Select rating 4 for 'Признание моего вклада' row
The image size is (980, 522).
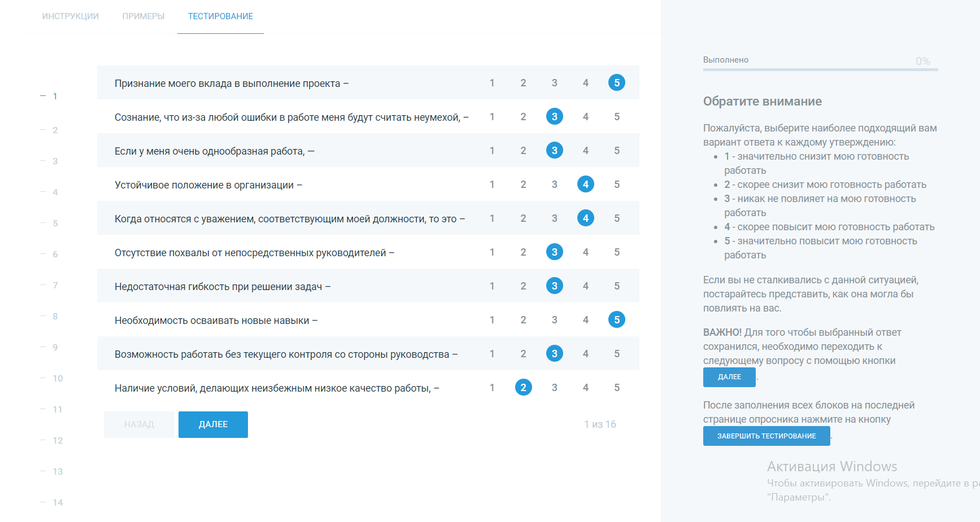click(586, 83)
